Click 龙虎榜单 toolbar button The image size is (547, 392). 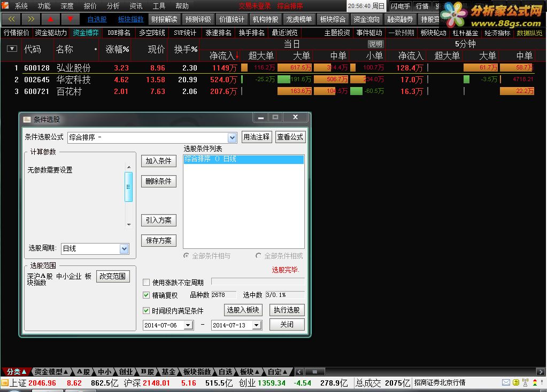pos(299,19)
